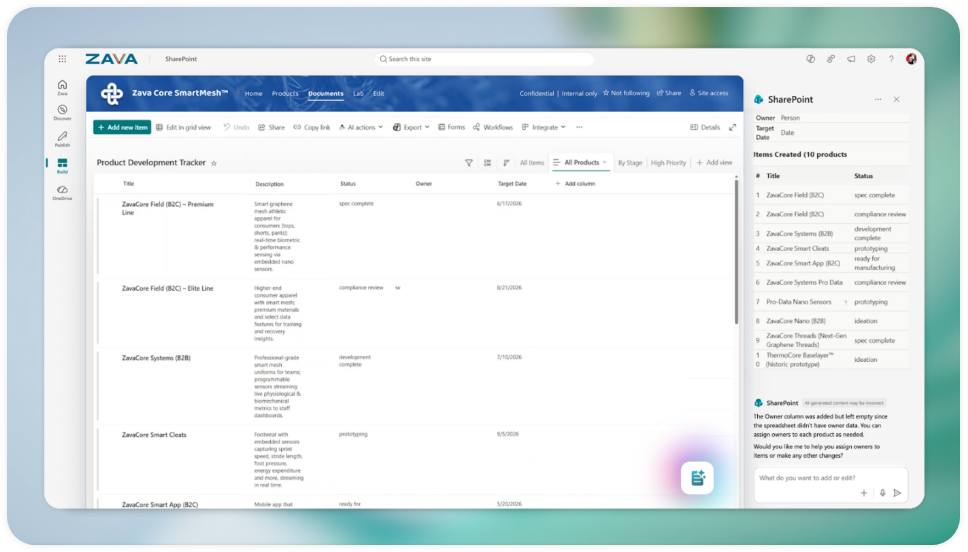Switch to the Products navigation tab
Image resolution: width=968 pixels, height=552 pixels.
coord(285,94)
